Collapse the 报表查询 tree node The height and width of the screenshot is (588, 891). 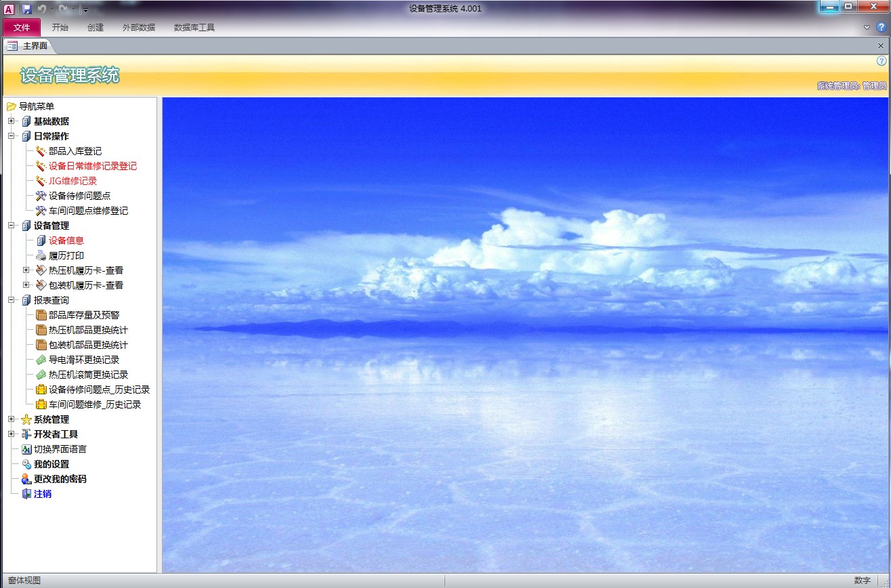coord(11,300)
